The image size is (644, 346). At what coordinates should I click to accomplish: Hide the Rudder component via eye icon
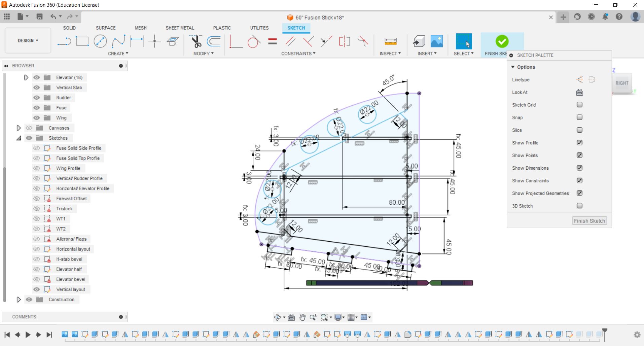click(37, 98)
